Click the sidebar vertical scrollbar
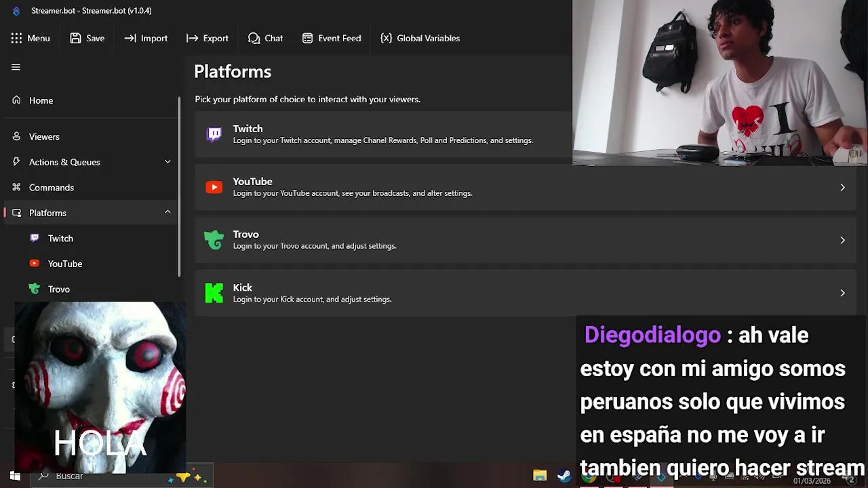868x488 pixels. click(180, 186)
